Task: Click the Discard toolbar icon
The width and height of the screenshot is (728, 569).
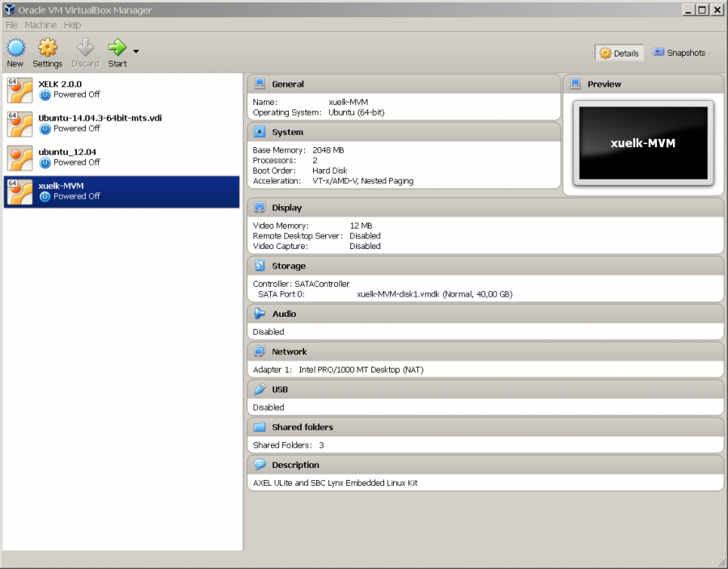Action: pos(85,48)
